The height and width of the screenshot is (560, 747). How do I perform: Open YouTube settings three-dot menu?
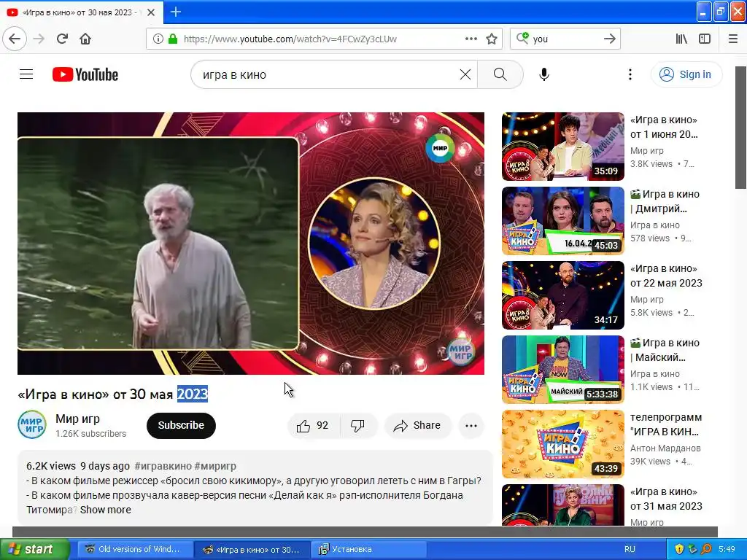click(630, 74)
